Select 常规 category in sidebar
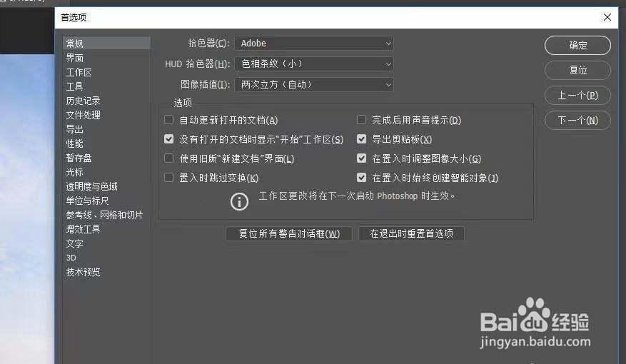This screenshot has height=364, width=626. click(x=106, y=43)
